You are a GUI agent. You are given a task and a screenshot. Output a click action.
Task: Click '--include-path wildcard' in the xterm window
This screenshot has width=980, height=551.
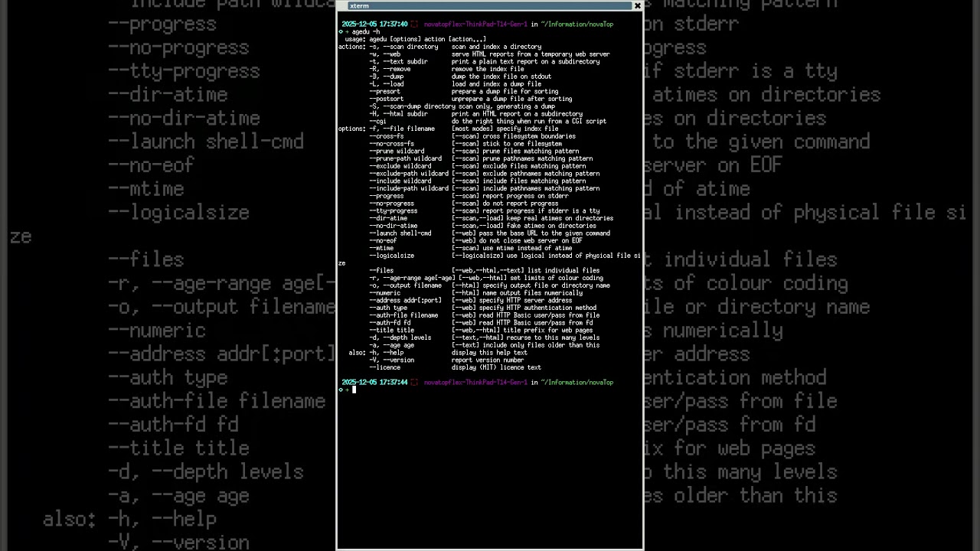[409, 188]
